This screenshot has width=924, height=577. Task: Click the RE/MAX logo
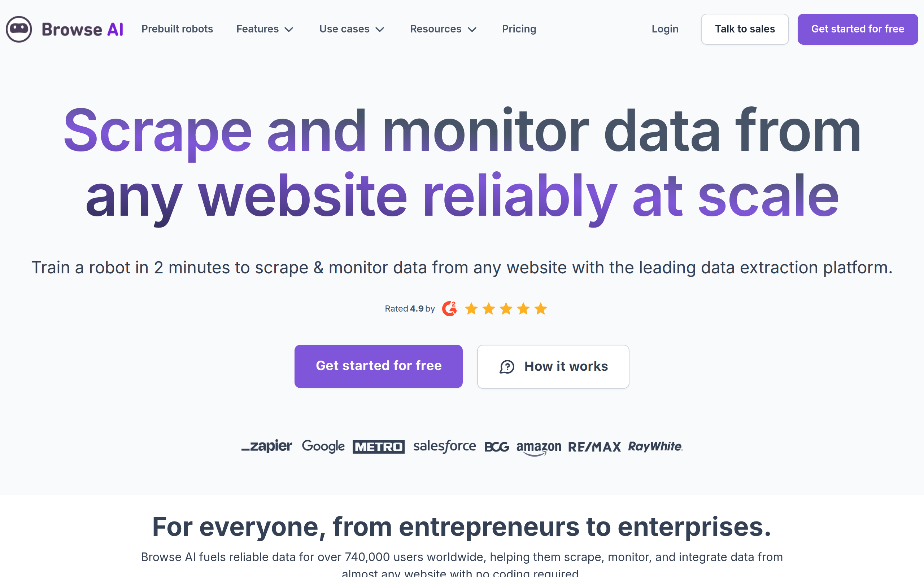(594, 447)
